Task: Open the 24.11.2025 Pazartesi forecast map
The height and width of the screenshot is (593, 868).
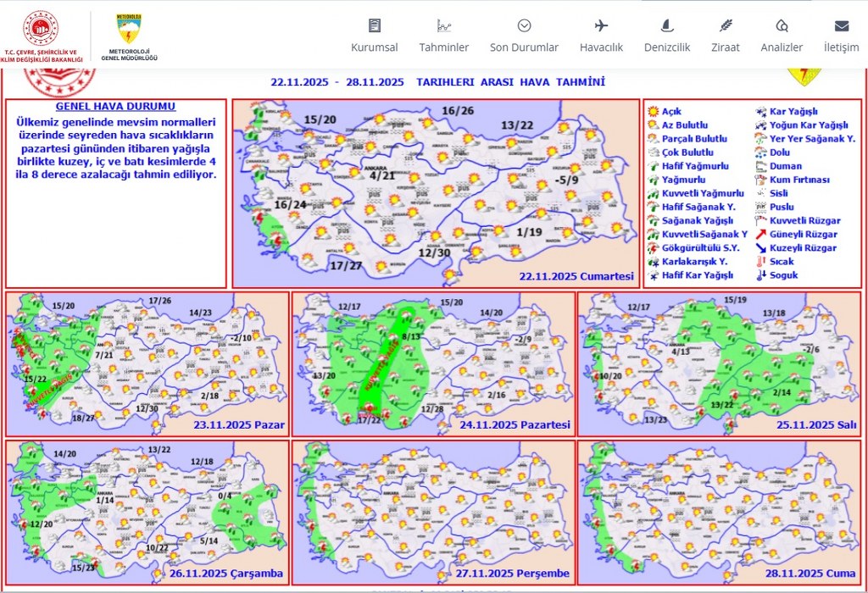Action: [432, 363]
